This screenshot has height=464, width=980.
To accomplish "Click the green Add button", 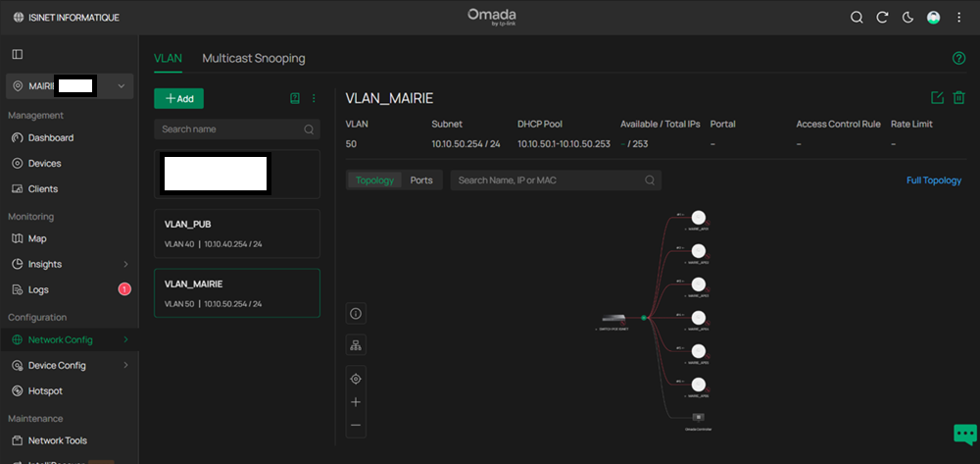I will coord(178,98).
